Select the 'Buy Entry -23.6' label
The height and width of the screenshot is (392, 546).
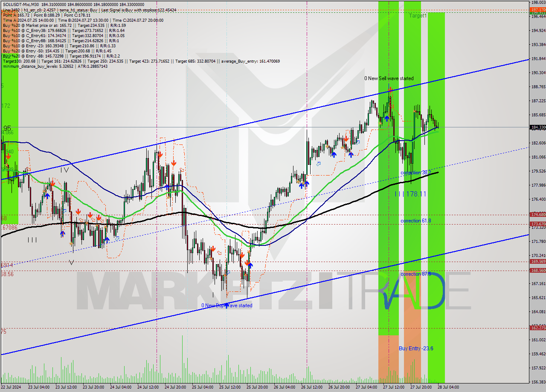[416, 349]
